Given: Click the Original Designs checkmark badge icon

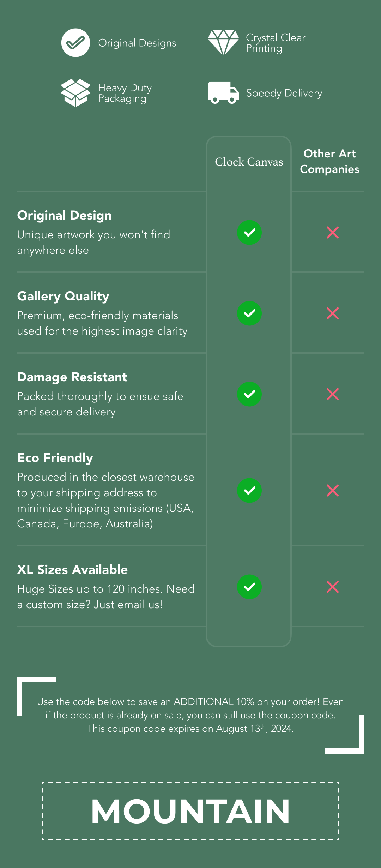Looking at the screenshot, I should 75,43.
